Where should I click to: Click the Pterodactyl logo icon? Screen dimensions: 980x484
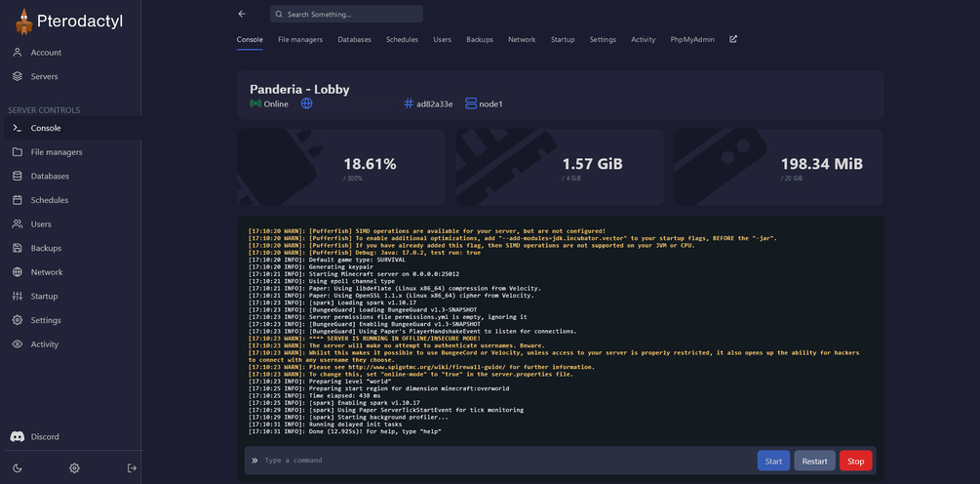tap(23, 21)
